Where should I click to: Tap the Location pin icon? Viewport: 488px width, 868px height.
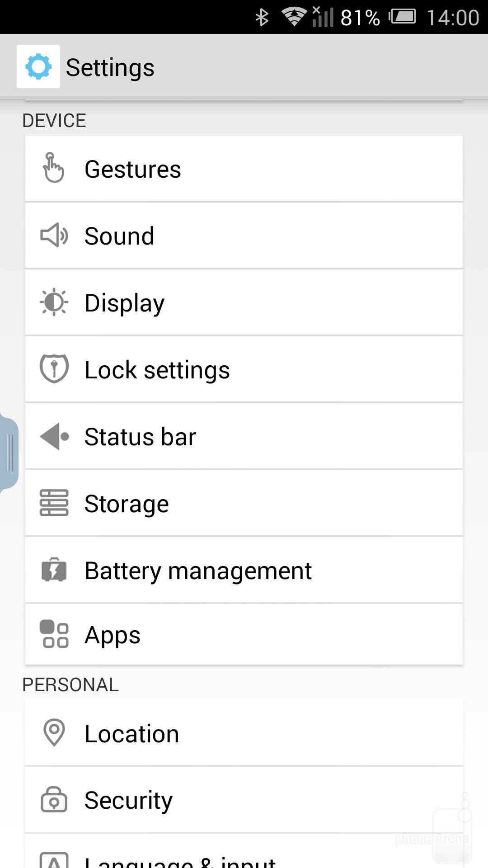pos(54,732)
